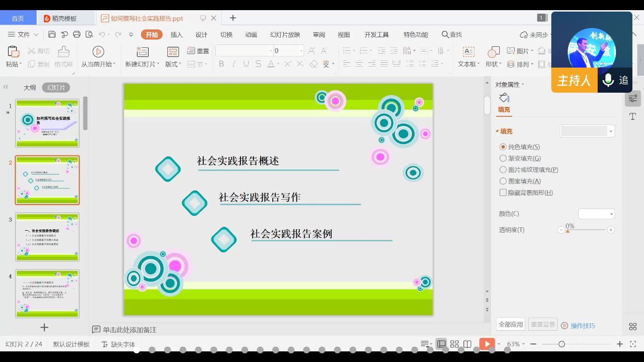Open the operation tips (操作技巧) link

coord(582,326)
